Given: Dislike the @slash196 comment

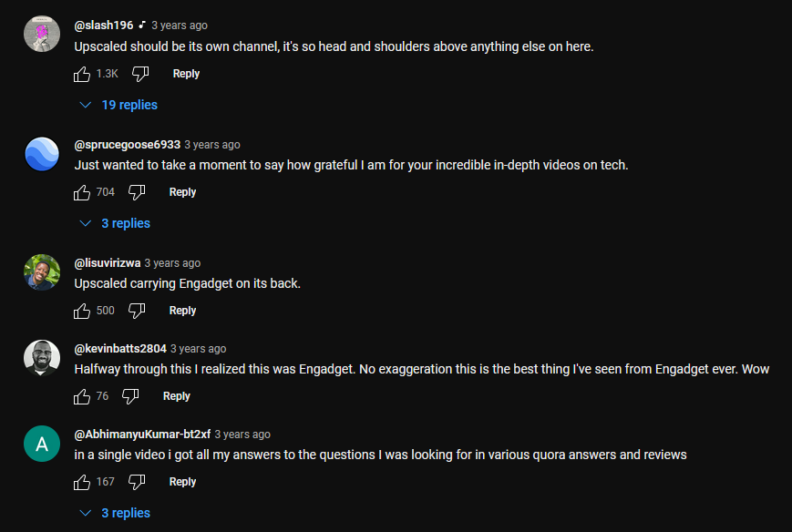Looking at the screenshot, I should tap(140, 74).
